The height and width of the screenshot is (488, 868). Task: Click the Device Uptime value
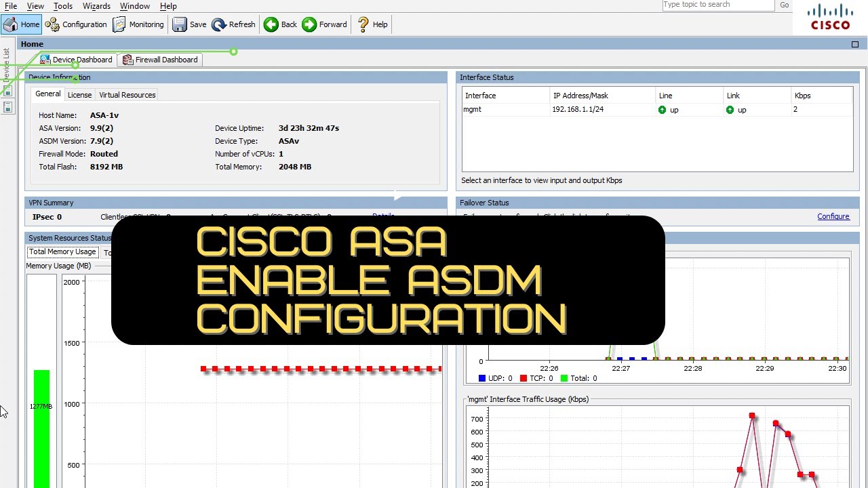tap(309, 128)
